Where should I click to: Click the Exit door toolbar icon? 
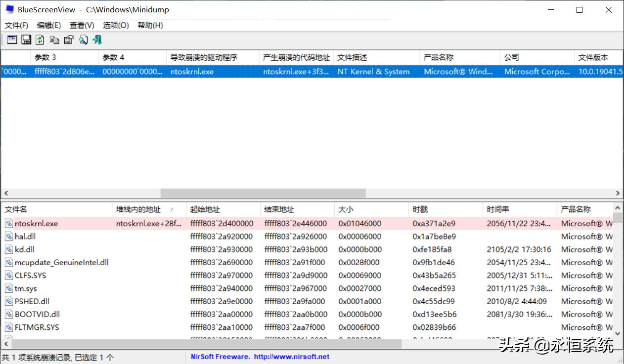pos(97,40)
